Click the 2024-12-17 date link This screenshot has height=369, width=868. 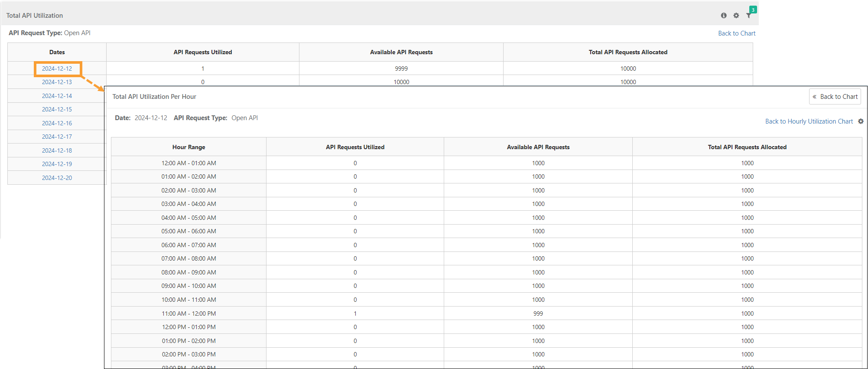pyautogui.click(x=57, y=137)
